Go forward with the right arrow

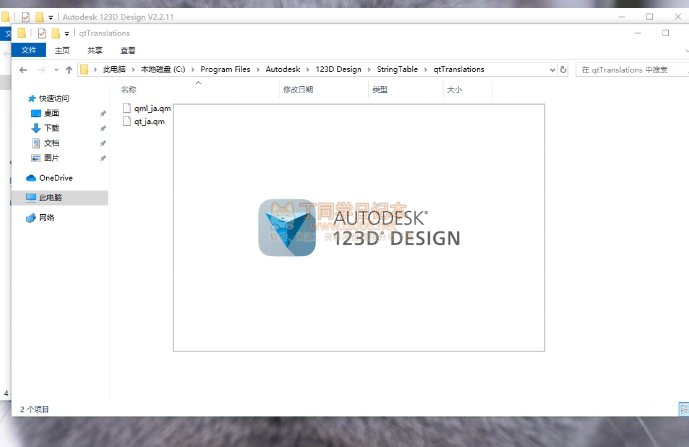(41, 70)
